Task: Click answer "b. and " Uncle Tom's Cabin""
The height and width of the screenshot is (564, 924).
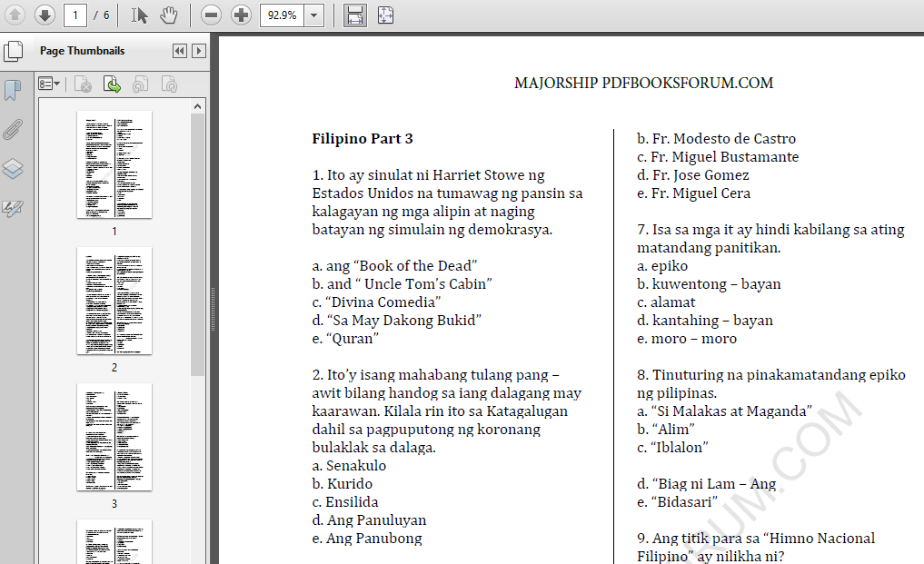Action: pos(402,284)
